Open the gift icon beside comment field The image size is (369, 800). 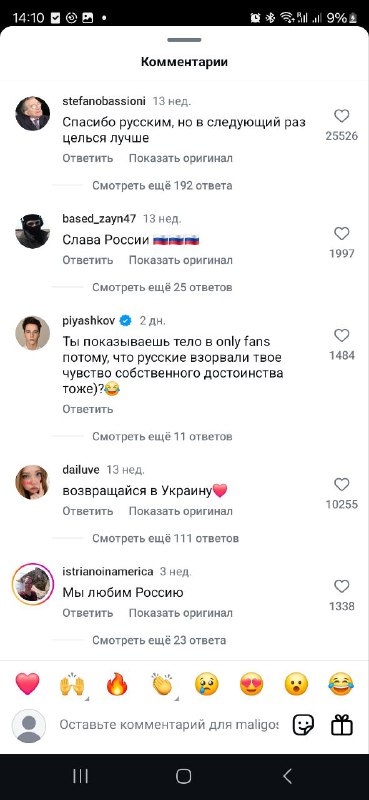(342, 724)
